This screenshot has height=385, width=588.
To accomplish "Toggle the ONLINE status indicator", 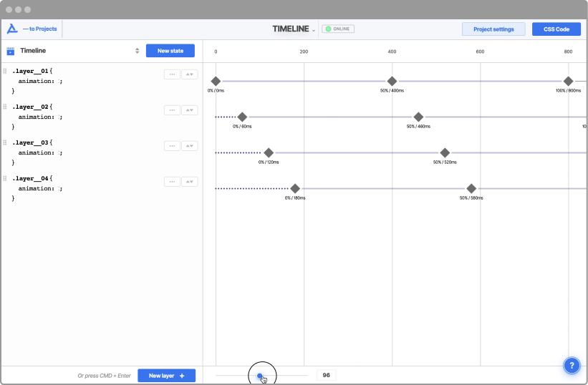I will pyautogui.click(x=338, y=29).
